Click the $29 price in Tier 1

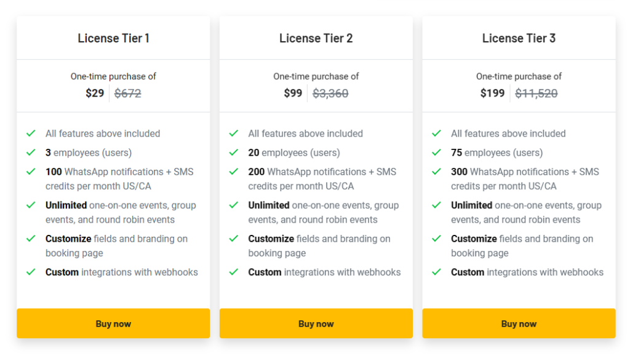[x=95, y=93]
